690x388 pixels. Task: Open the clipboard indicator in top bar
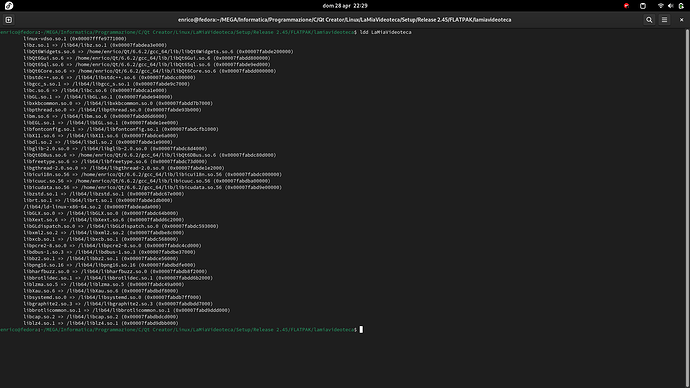point(643,6)
